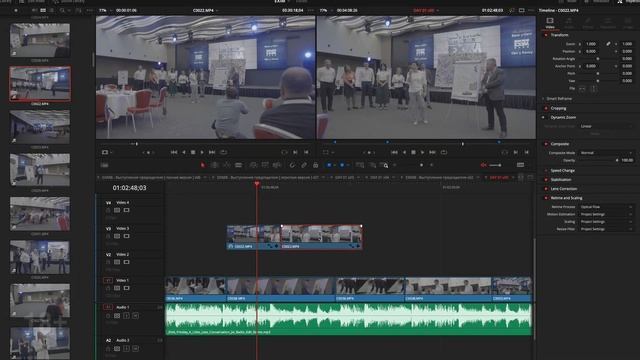
Task: Disable the Video 2 track enable icon
Action: pos(127,262)
